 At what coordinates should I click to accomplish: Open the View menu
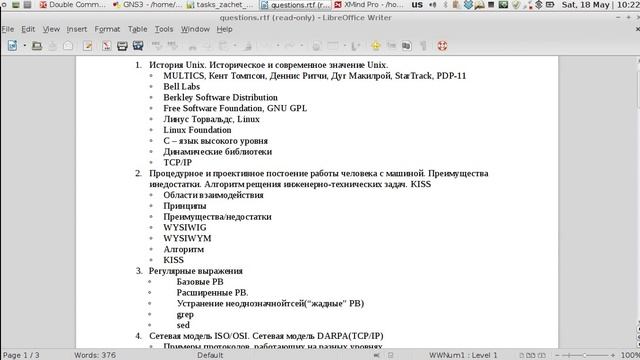(51, 29)
